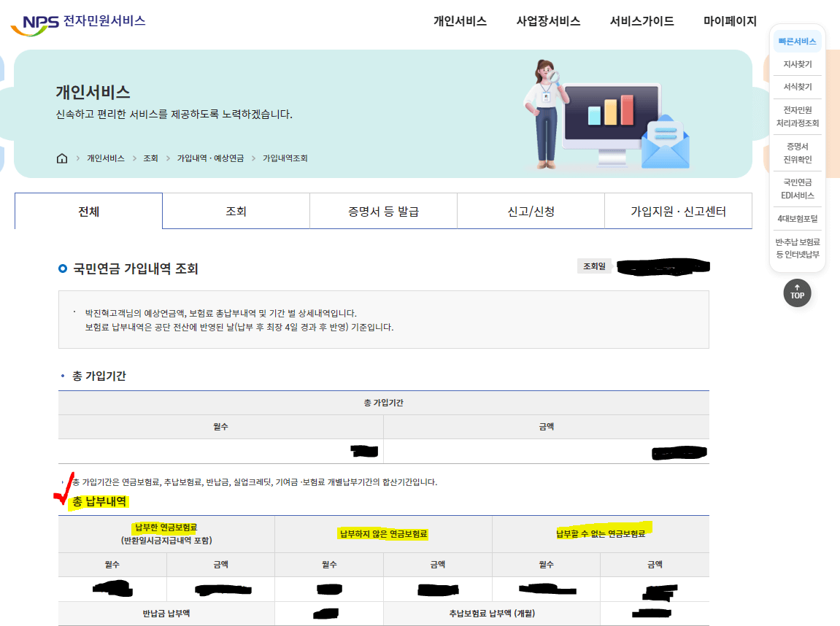
Task: Select 증명서 진위확인 quick service
Action: [x=797, y=150]
